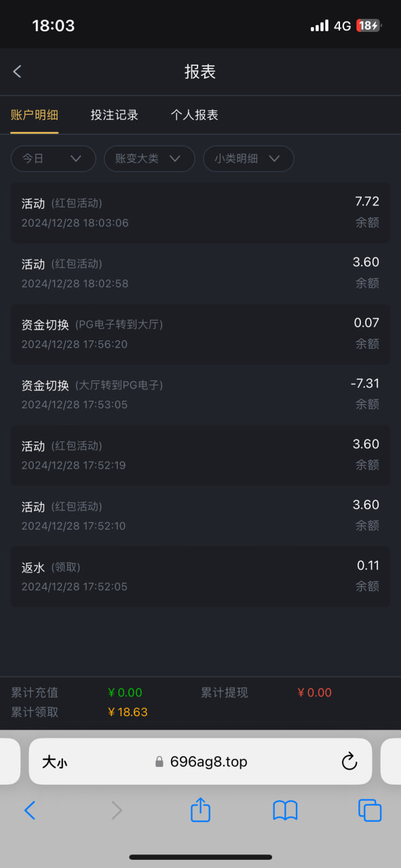Tap the 活动 红包活动 entry at 18:03:06
401x868 pixels.
200,212
